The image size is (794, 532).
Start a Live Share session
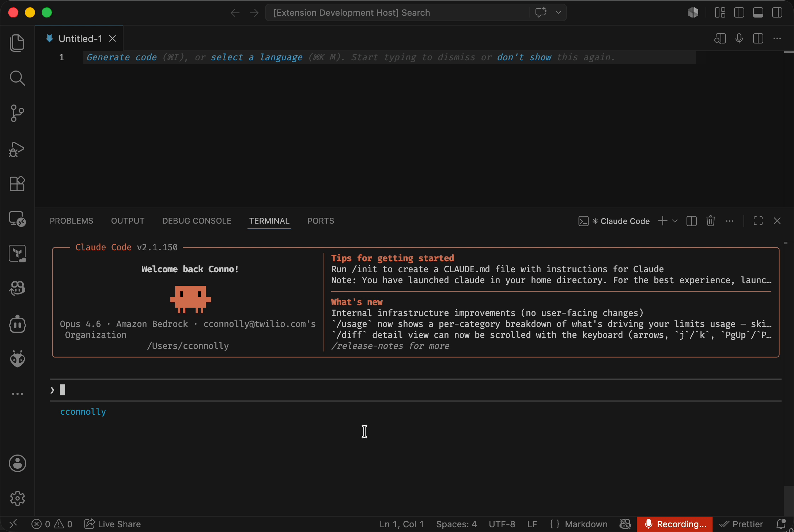click(113, 524)
